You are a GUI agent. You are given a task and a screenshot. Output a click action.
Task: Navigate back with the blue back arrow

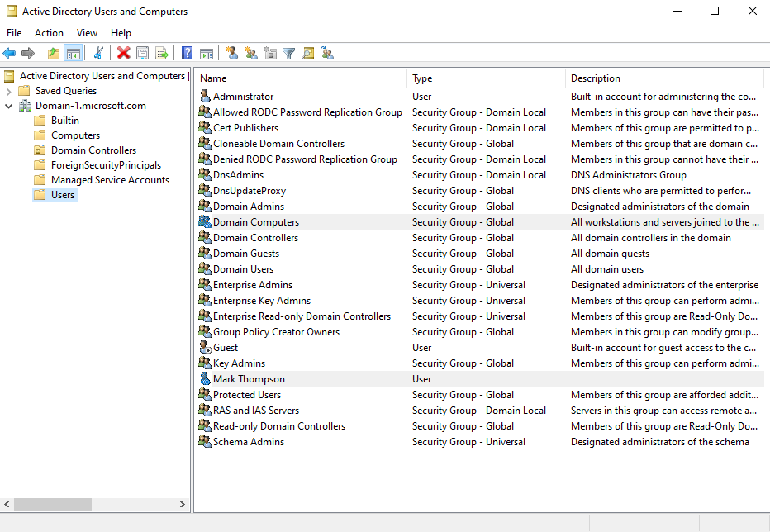coord(9,53)
